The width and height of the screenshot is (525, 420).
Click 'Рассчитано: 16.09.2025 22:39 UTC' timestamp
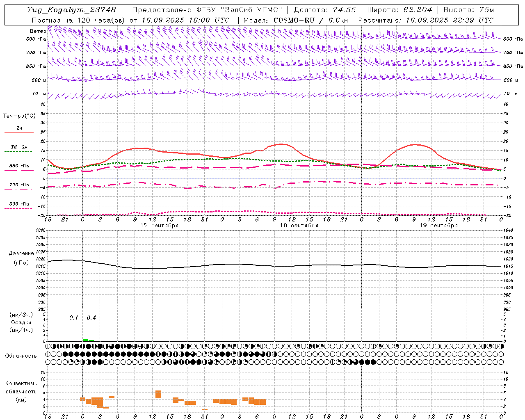pyautogui.click(x=426, y=20)
